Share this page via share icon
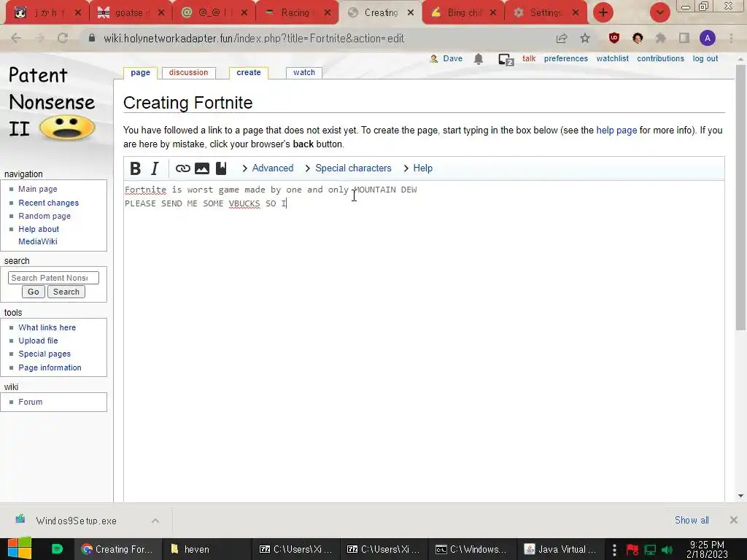This screenshot has width=747, height=560. point(562,38)
